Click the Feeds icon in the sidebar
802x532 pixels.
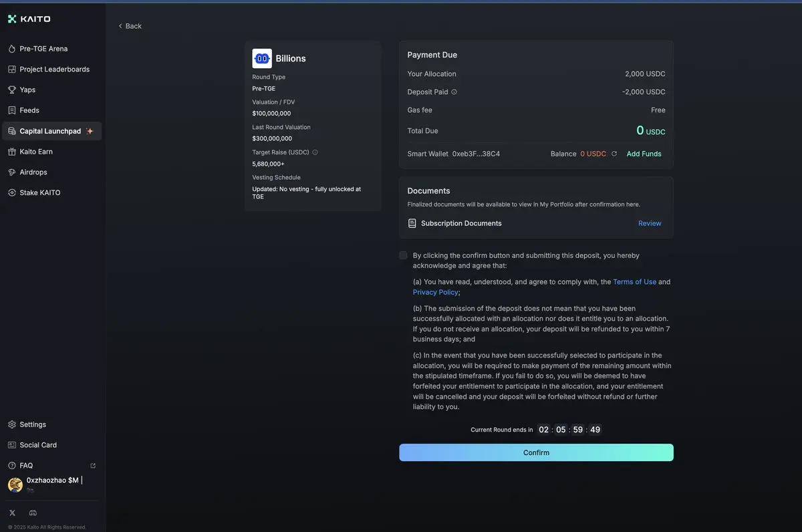[12, 110]
